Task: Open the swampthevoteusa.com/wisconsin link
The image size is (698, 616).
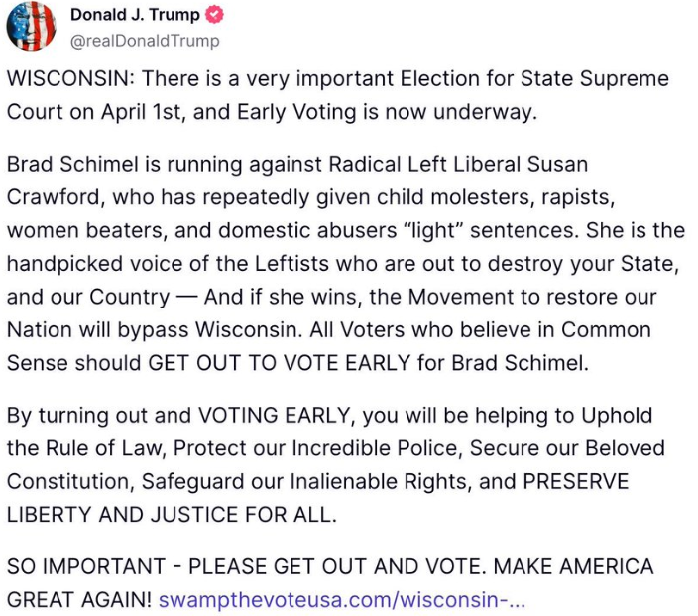Action: pos(342,599)
